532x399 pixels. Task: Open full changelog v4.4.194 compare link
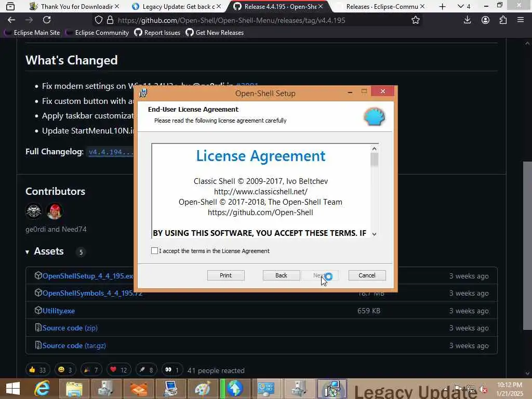point(111,152)
